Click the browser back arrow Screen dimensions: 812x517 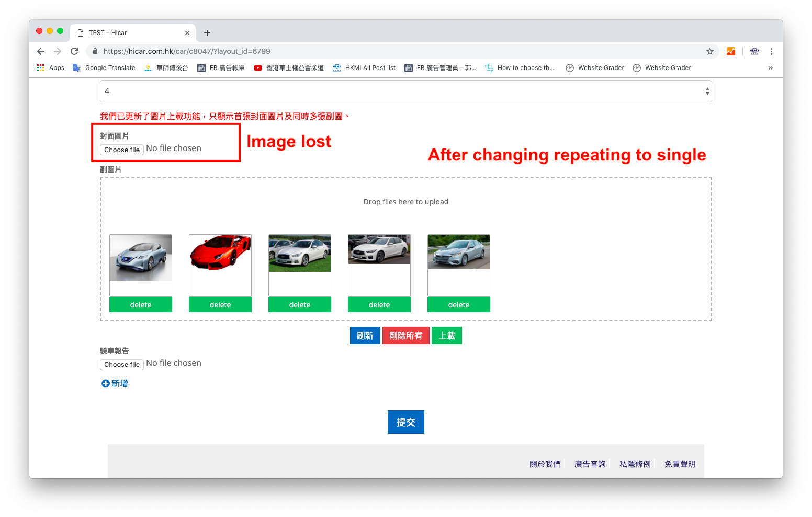[x=41, y=51]
